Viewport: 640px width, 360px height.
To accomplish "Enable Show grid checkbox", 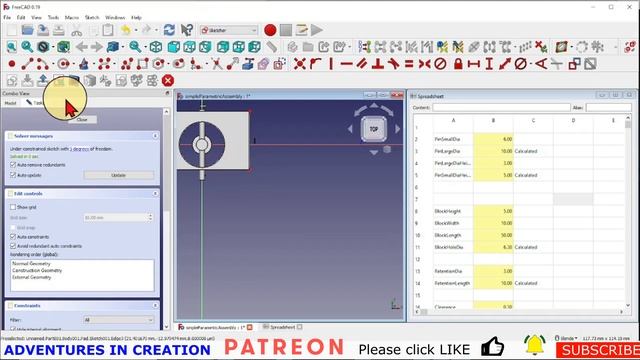I will click(13, 207).
